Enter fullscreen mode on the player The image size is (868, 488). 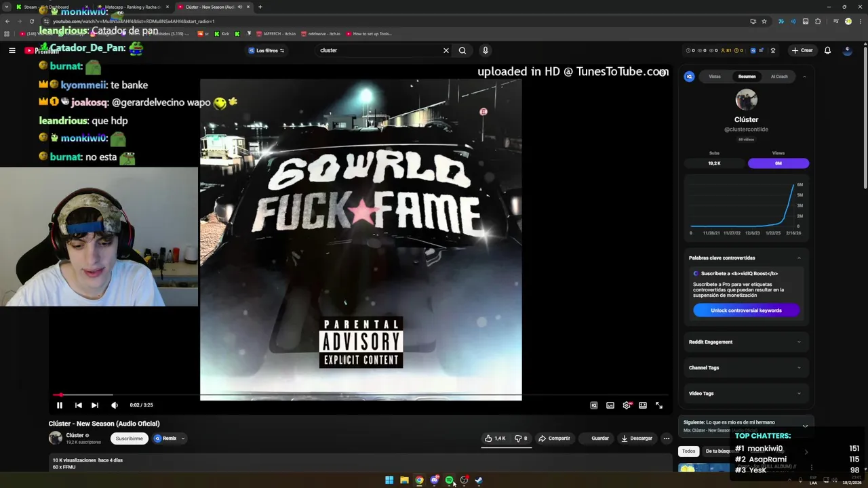(659, 405)
